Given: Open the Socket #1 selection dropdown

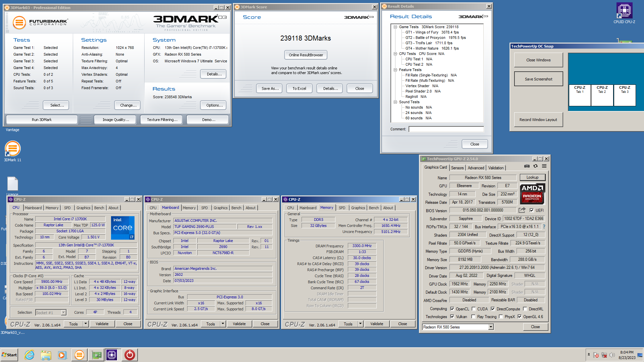Looking at the screenshot, I should point(63,312).
